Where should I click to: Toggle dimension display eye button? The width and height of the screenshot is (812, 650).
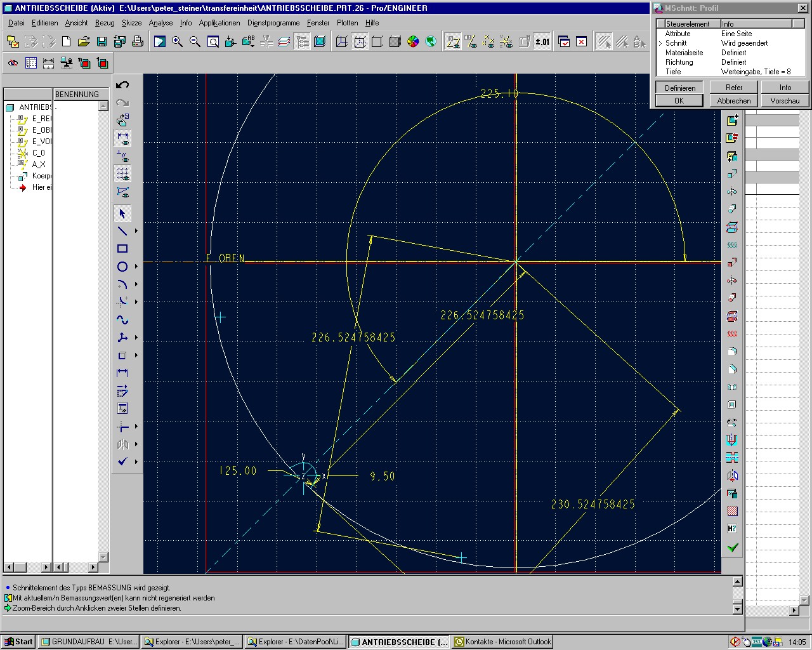pos(122,138)
